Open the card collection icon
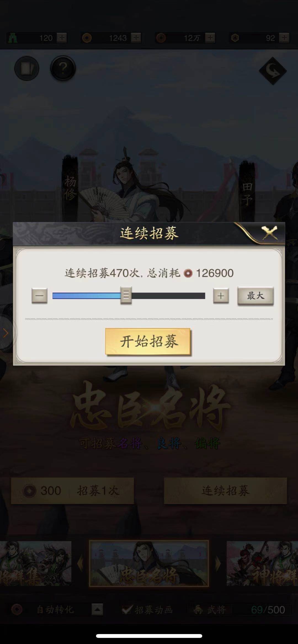 (x=27, y=68)
